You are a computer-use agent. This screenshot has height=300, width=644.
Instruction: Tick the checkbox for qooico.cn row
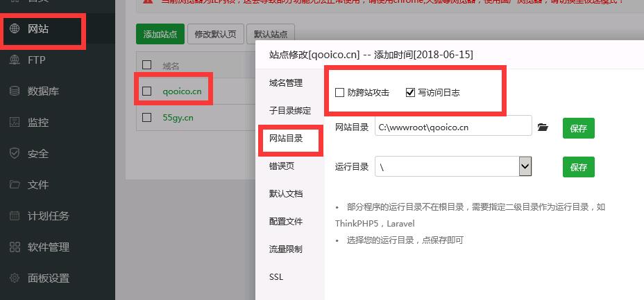click(146, 91)
